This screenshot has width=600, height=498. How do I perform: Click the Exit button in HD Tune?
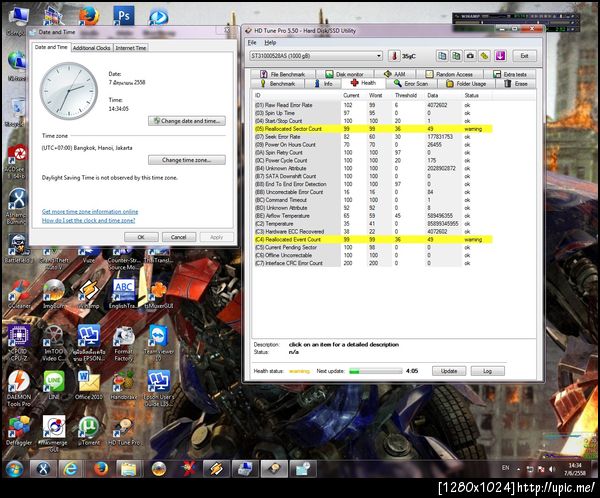pos(524,56)
